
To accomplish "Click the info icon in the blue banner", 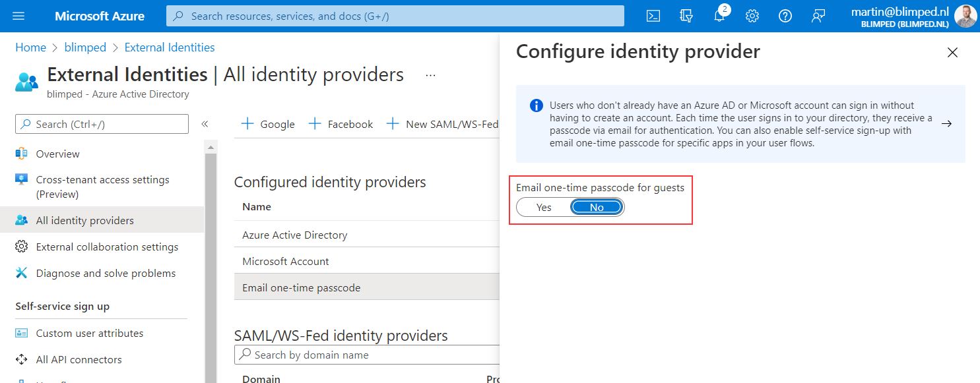I will (x=537, y=105).
